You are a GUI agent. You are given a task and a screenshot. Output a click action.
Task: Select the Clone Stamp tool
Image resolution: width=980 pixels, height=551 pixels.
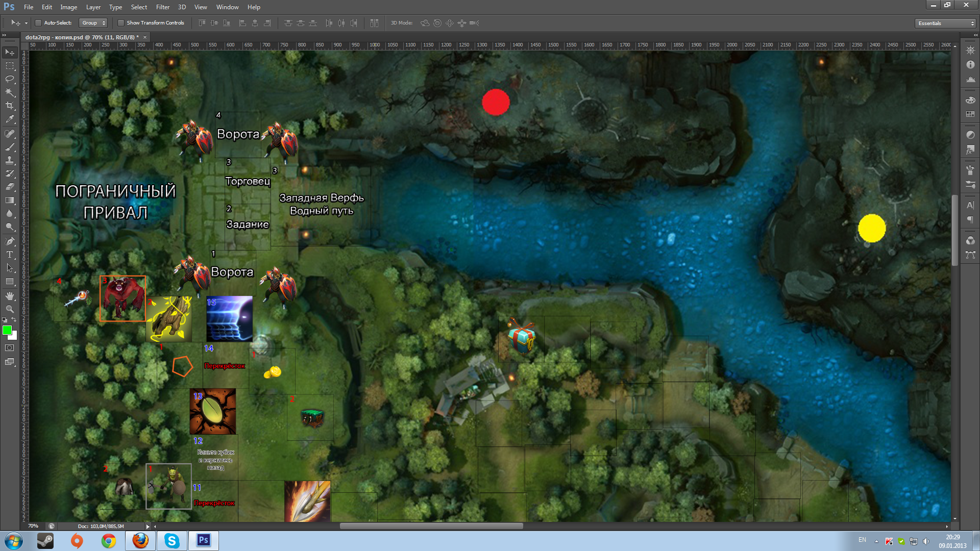click(10, 160)
